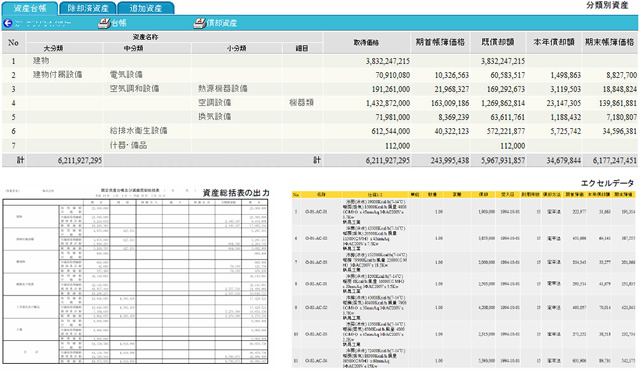This screenshot has height=370, width=640.
Task: Click printer icon next to 台帳
Action: [104, 23]
